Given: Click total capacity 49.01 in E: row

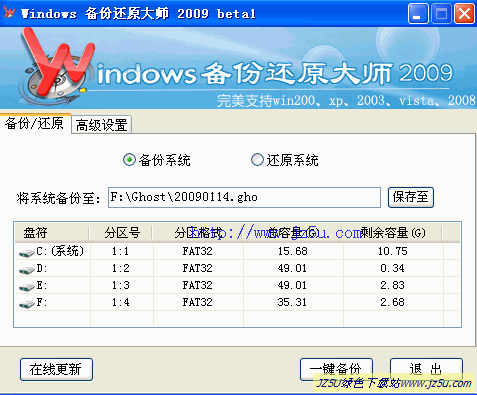Looking at the screenshot, I should (x=292, y=285).
